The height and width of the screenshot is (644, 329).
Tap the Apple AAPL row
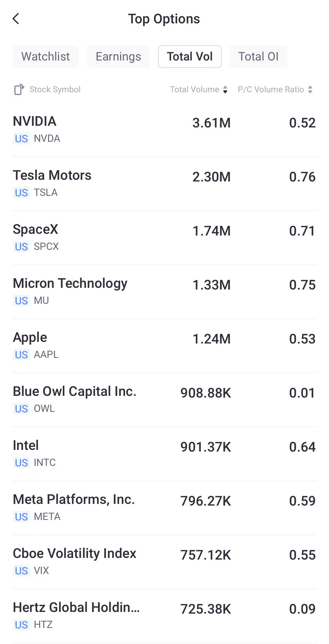164,346
